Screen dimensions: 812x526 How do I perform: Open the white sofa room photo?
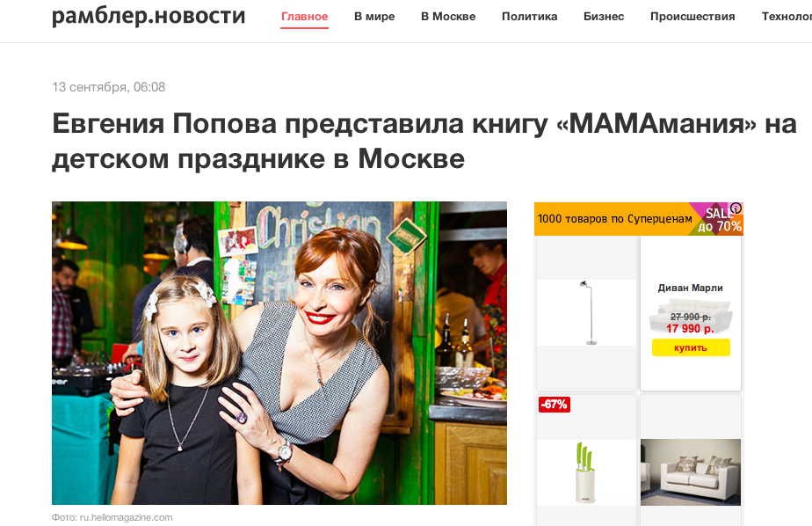691,472
